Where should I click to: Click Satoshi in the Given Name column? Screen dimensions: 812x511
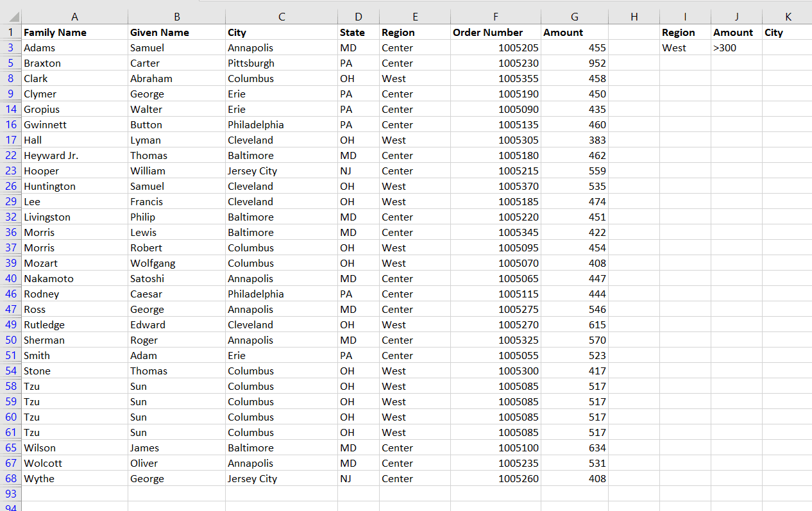point(176,278)
